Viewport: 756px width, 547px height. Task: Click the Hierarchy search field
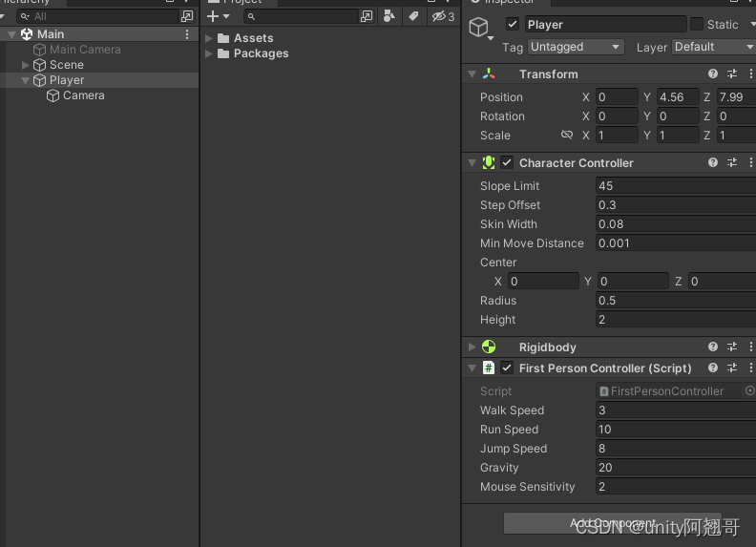[98, 16]
